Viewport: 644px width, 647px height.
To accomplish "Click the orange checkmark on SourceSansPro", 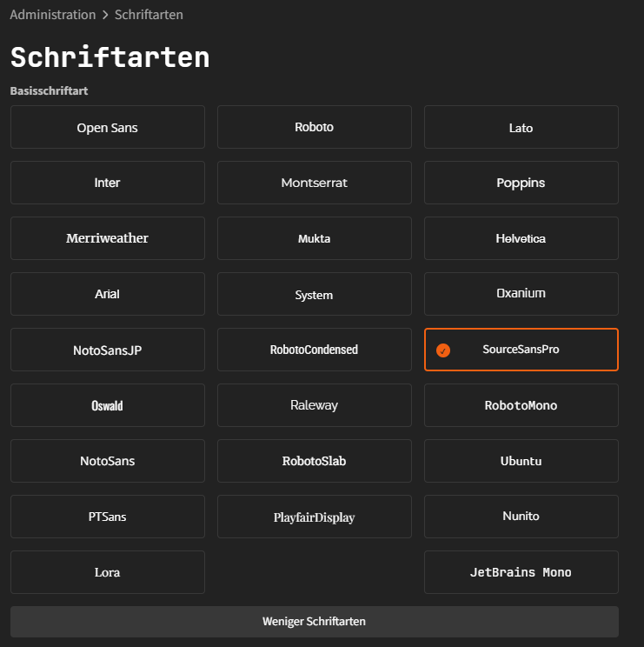I will [443, 350].
